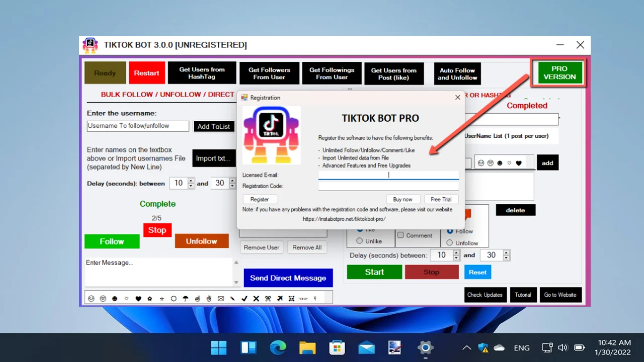The image size is (644, 362).
Task: Open Settings gear on the taskbar
Action: tap(426, 347)
